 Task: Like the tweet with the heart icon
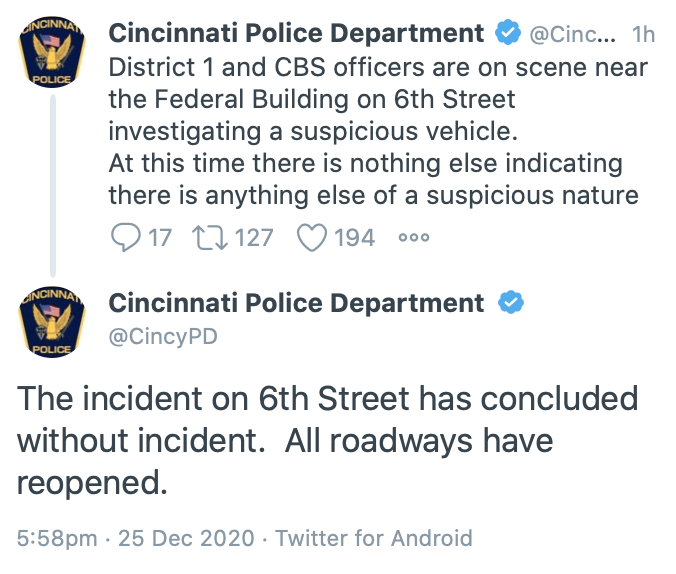pyautogui.click(x=313, y=238)
